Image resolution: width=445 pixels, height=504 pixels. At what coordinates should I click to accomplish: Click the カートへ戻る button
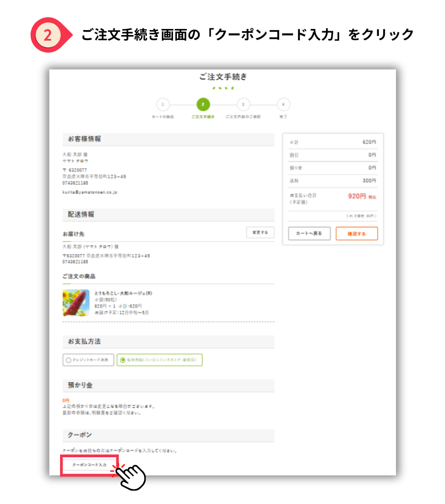(x=309, y=234)
